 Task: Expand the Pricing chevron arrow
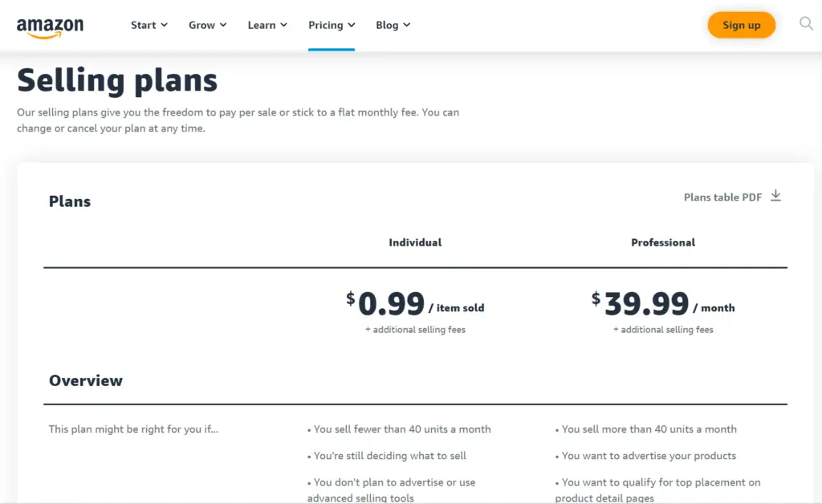352,25
